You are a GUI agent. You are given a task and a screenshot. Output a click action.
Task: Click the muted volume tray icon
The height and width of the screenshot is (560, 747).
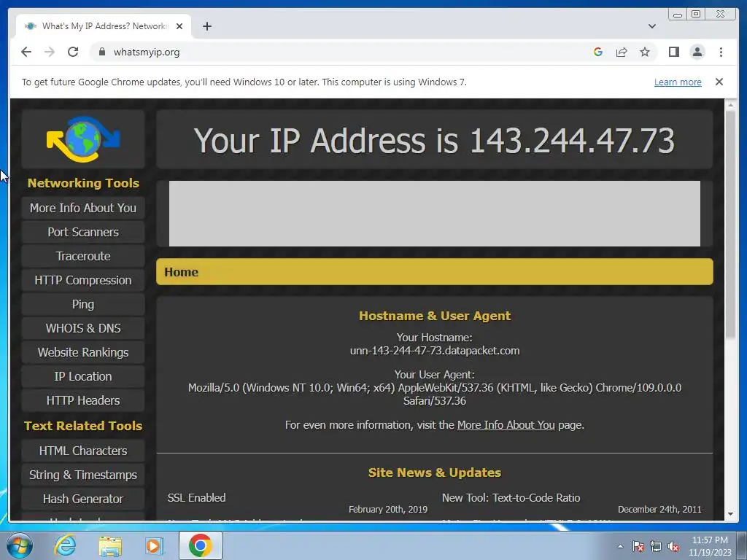click(673, 546)
